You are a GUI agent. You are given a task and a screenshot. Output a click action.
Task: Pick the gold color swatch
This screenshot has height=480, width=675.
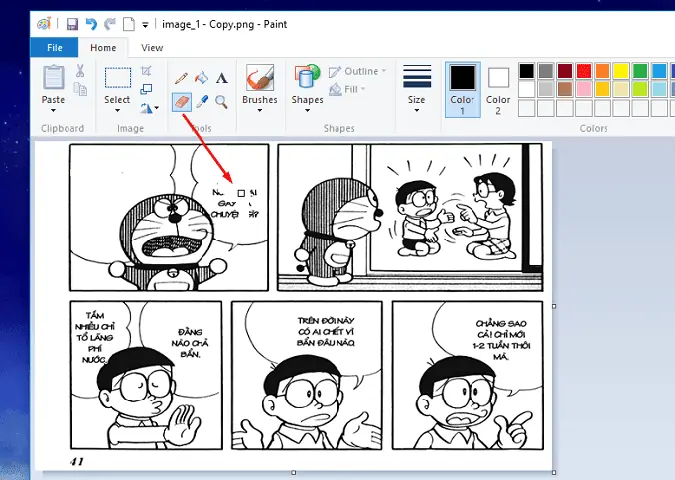[x=603, y=89]
